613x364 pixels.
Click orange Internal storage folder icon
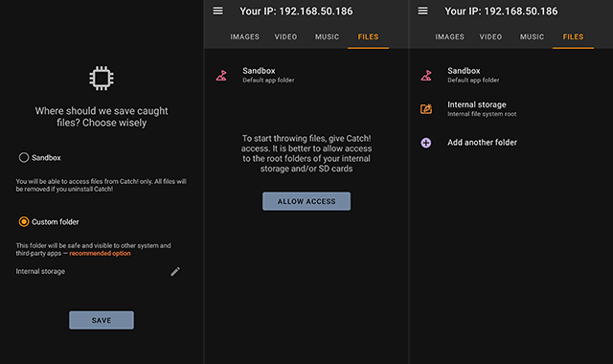click(x=426, y=108)
